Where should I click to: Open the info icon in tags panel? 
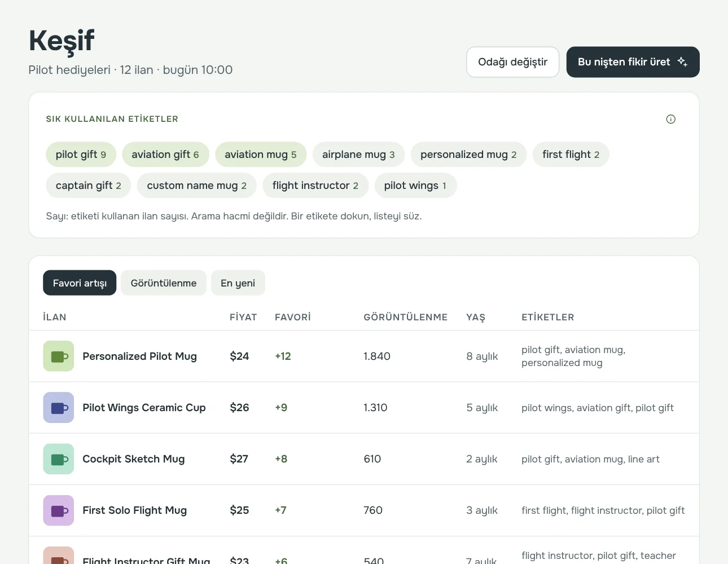tap(670, 119)
